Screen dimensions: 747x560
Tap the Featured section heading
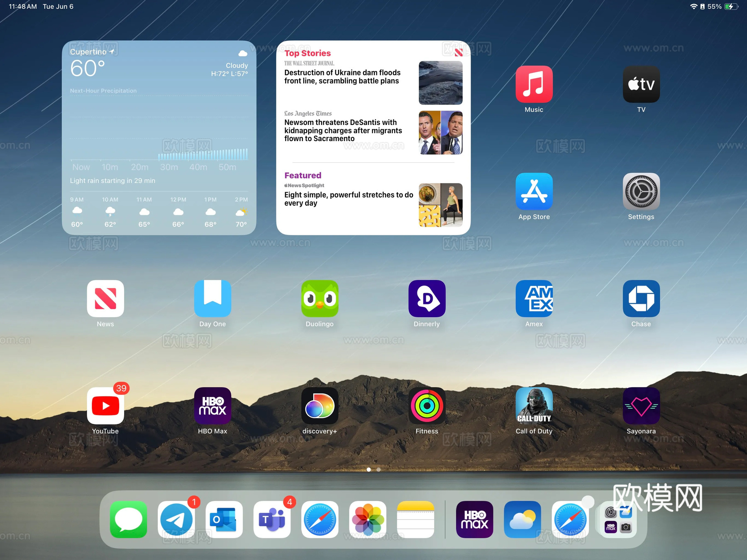click(x=303, y=175)
